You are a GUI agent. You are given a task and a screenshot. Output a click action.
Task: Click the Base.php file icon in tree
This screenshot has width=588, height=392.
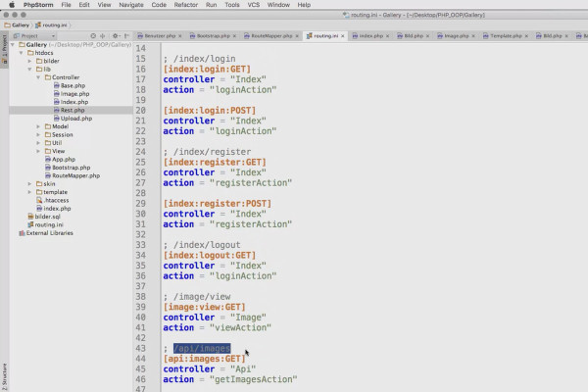coord(56,85)
